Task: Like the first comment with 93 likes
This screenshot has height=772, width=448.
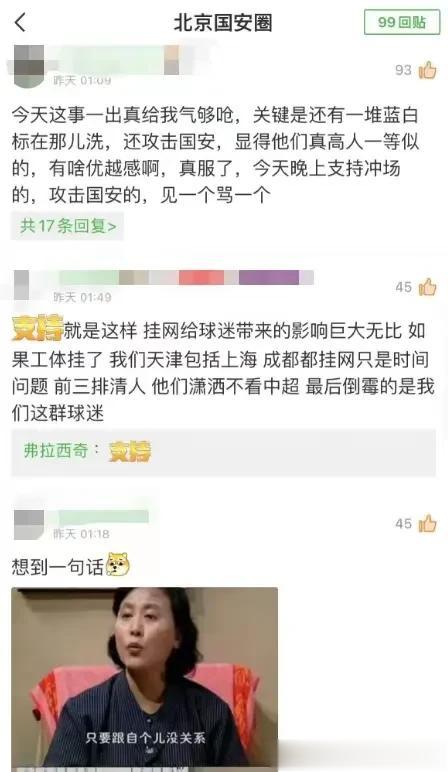Action: (427, 70)
